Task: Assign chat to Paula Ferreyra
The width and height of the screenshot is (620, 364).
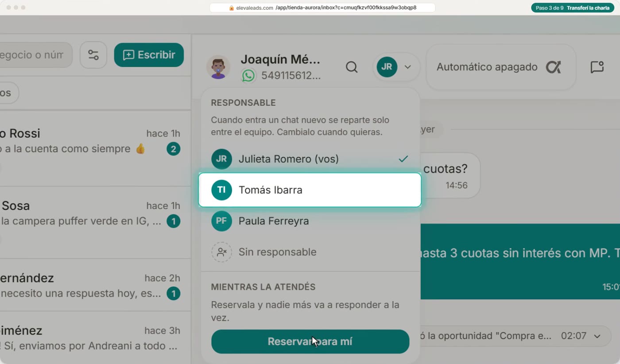Action: point(310,221)
